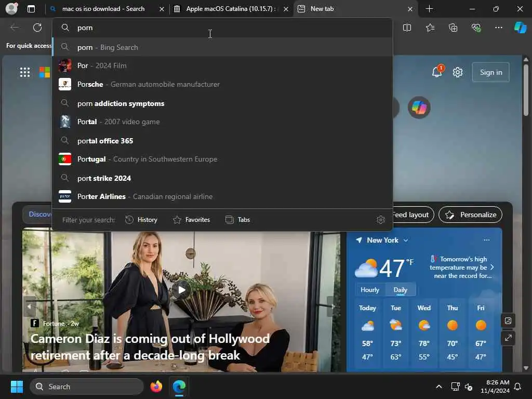Screen dimensions: 532x399
Task: Select the Portugal country suggestion
Action: click(x=222, y=159)
